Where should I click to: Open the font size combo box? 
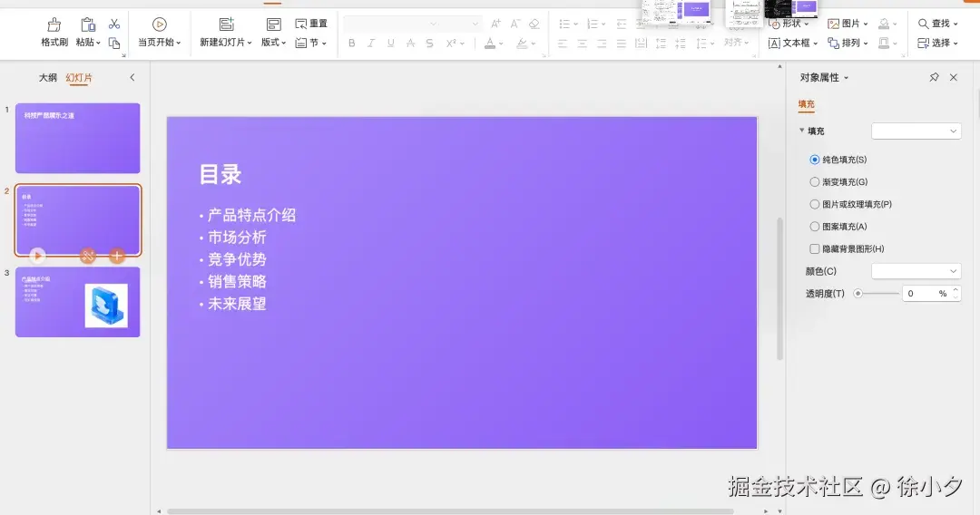[x=461, y=24]
